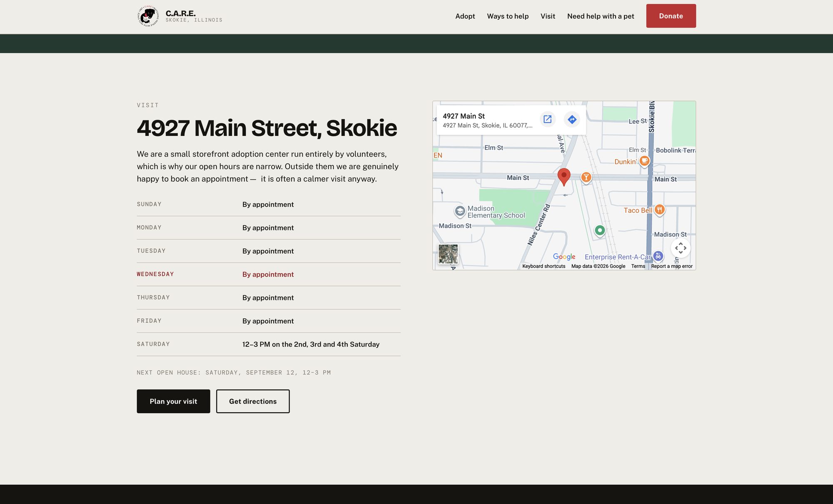Image resolution: width=833 pixels, height=504 pixels.
Task: Open larger map icon in address card
Action: (547, 120)
